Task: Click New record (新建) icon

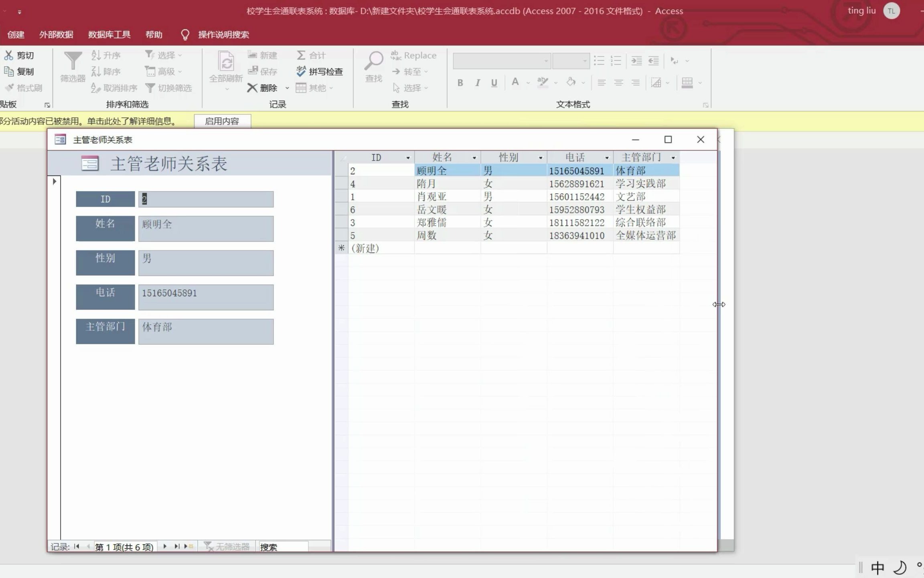Action: pyautogui.click(x=252, y=55)
